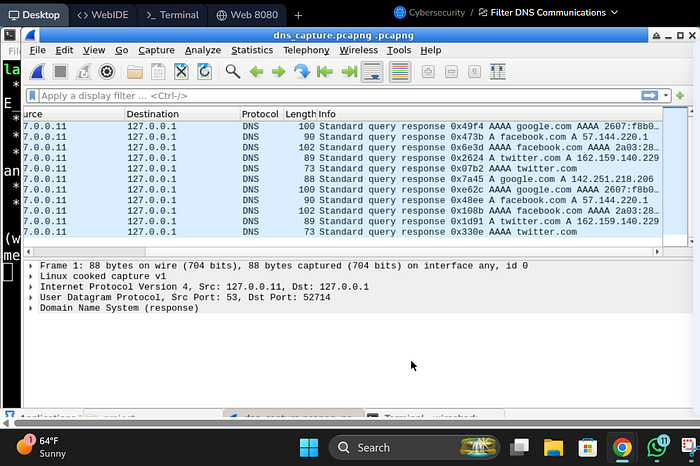Reset text to normal size icon
This screenshot has width=700, height=466.
pyautogui.click(x=475, y=72)
